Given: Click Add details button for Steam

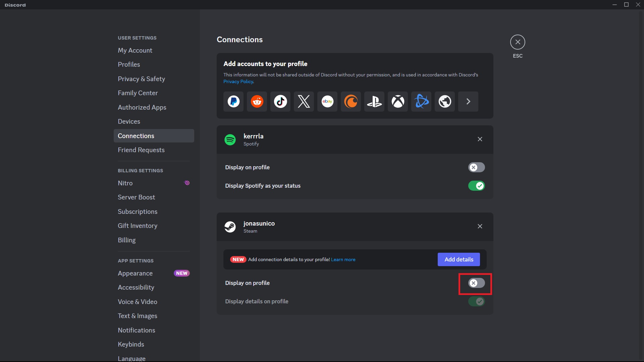Looking at the screenshot, I should point(459,259).
